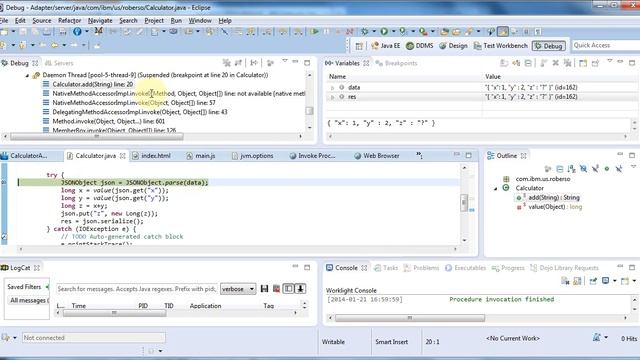
Task: Click the Step Over icon in debug toolbar
Action: (282, 31)
